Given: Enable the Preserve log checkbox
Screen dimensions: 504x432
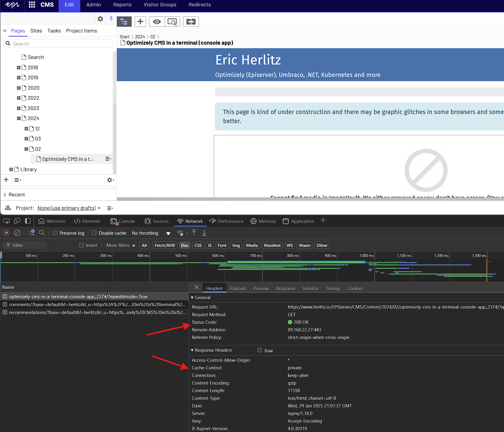Looking at the screenshot, I should [x=55, y=233].
